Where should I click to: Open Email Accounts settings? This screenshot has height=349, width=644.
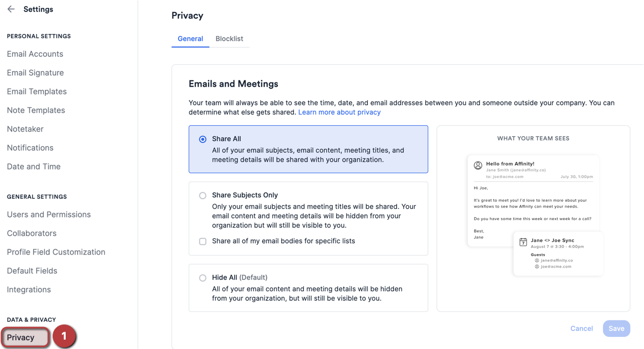(x=35, y=54)
